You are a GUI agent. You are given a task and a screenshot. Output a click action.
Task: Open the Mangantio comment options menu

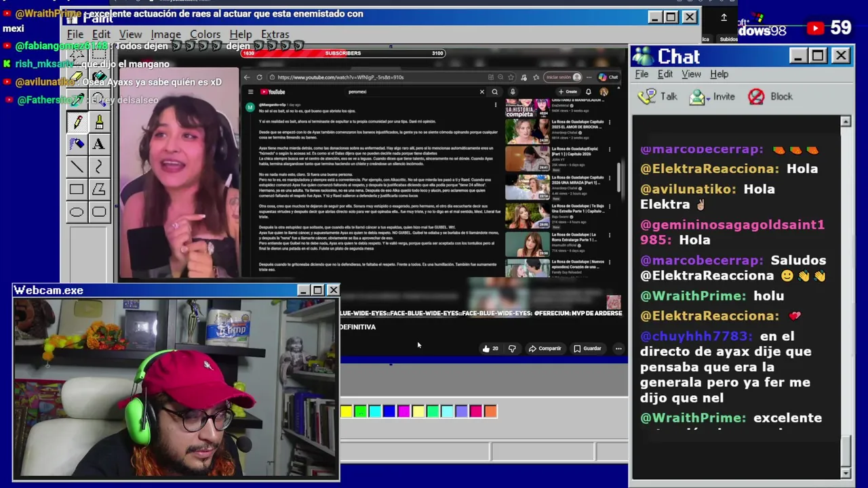click(496, 105)
